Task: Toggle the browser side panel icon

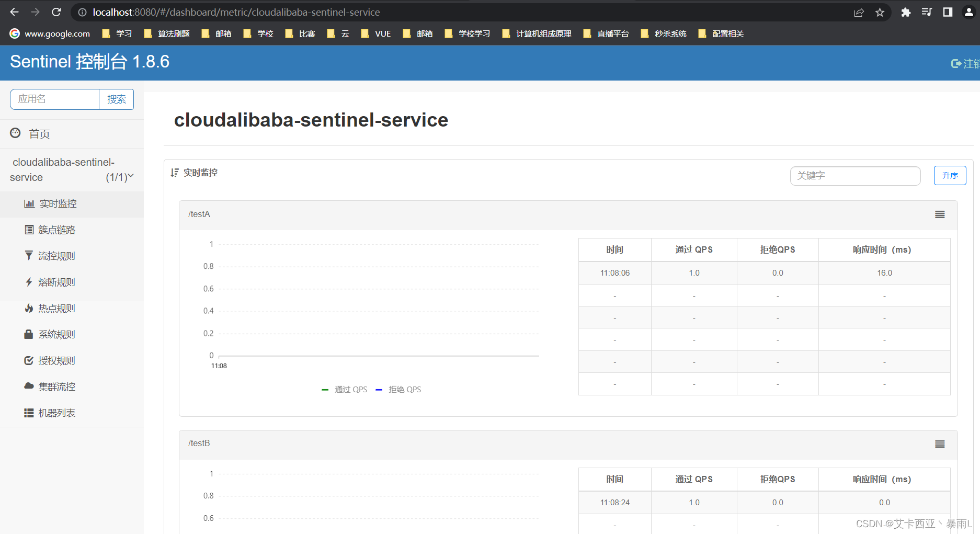Action: (x=948, y=12)
